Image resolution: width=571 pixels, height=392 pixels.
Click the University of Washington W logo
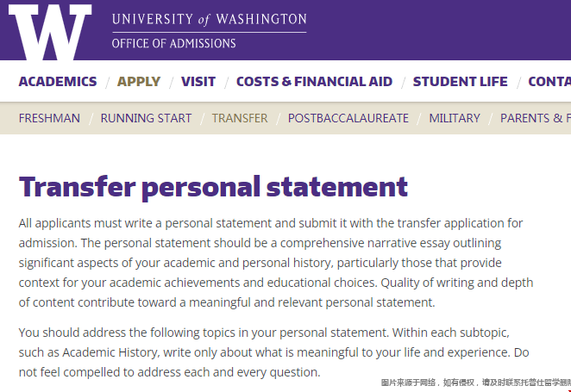49,31
